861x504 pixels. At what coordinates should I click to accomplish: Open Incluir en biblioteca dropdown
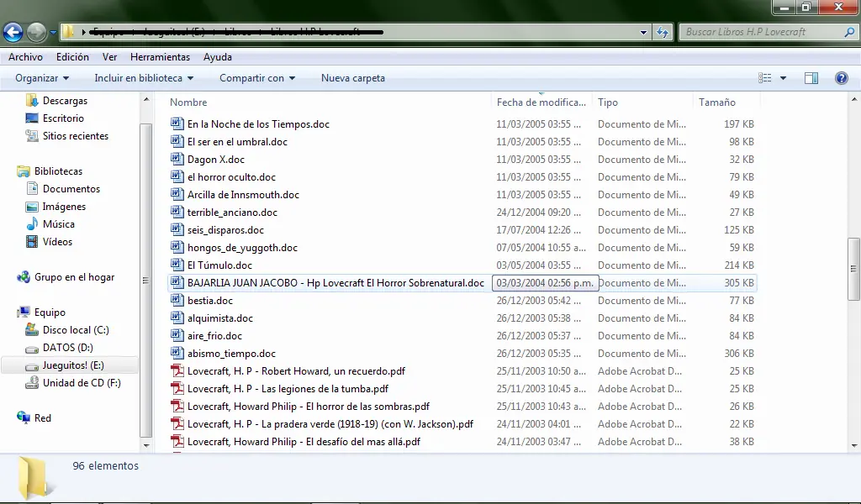[x=144, y=78]
